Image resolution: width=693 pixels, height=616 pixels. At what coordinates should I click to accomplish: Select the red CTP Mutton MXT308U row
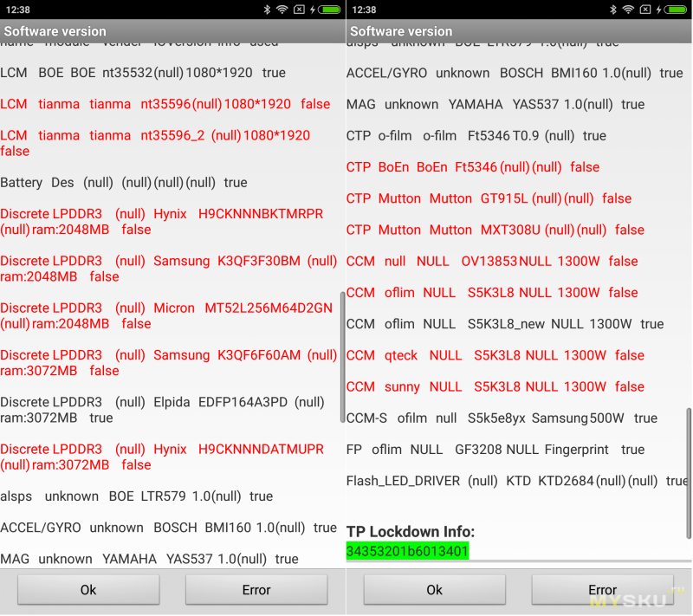pyautogui.click(x=495, y=230)
